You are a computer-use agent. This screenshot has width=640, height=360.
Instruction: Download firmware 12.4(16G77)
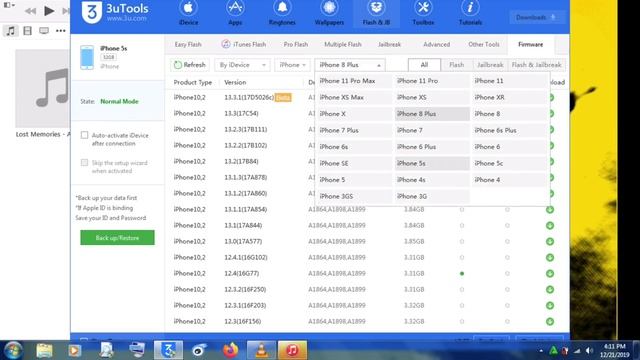pyautogui.click(x=550, y=273)
